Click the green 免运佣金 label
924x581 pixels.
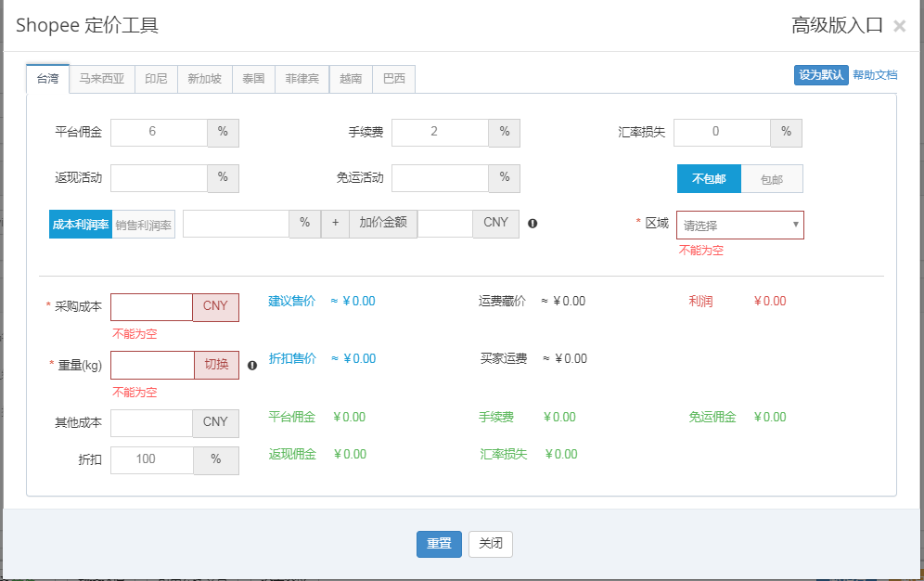tap(712, 418)
